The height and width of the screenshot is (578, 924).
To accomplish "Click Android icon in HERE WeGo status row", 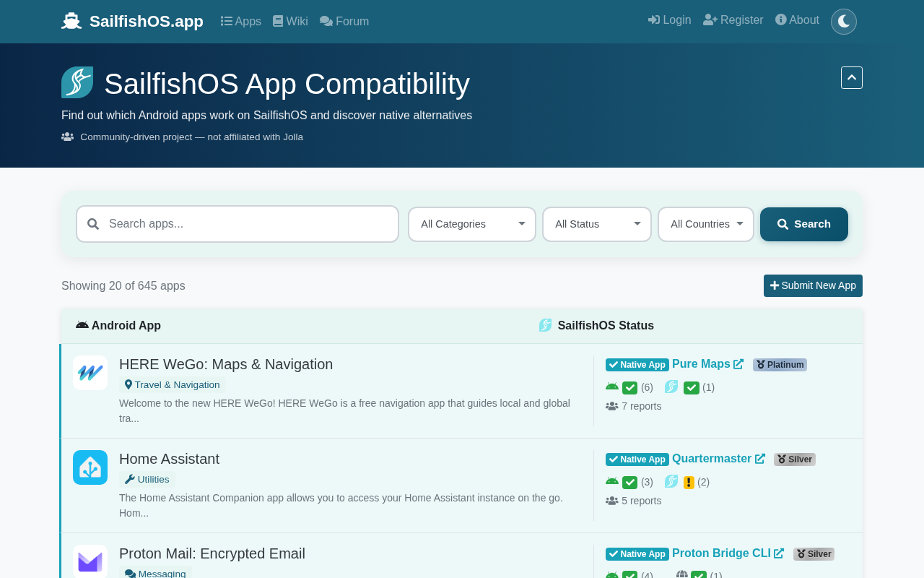I will [x=612, y=387].
